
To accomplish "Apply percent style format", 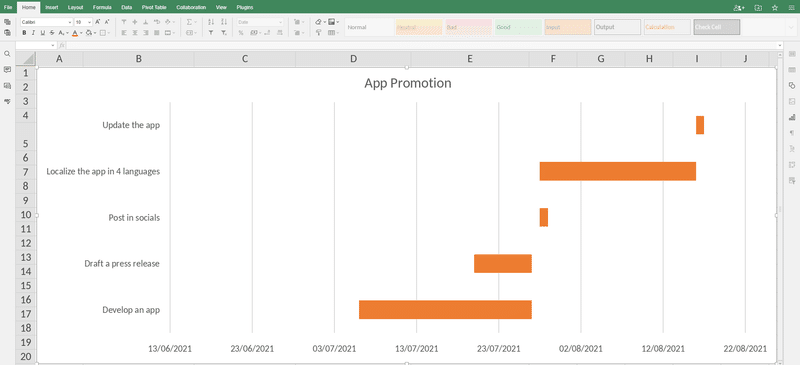I will 241,33.
